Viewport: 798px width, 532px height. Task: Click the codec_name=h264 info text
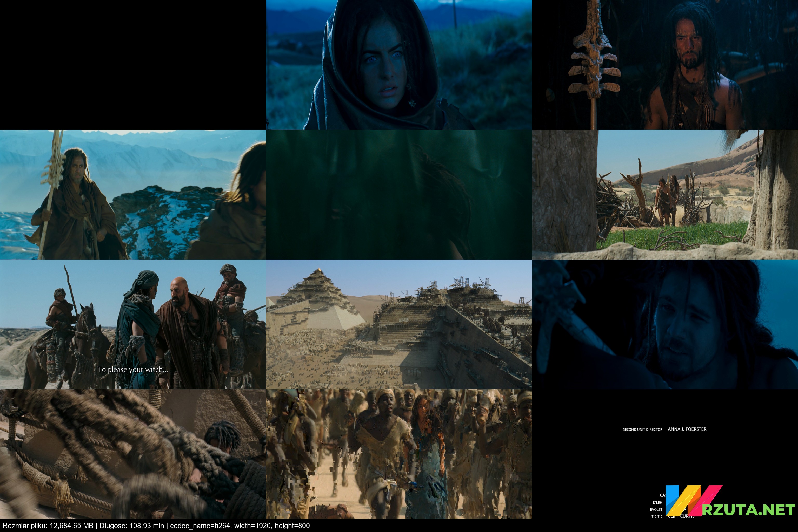200,526
